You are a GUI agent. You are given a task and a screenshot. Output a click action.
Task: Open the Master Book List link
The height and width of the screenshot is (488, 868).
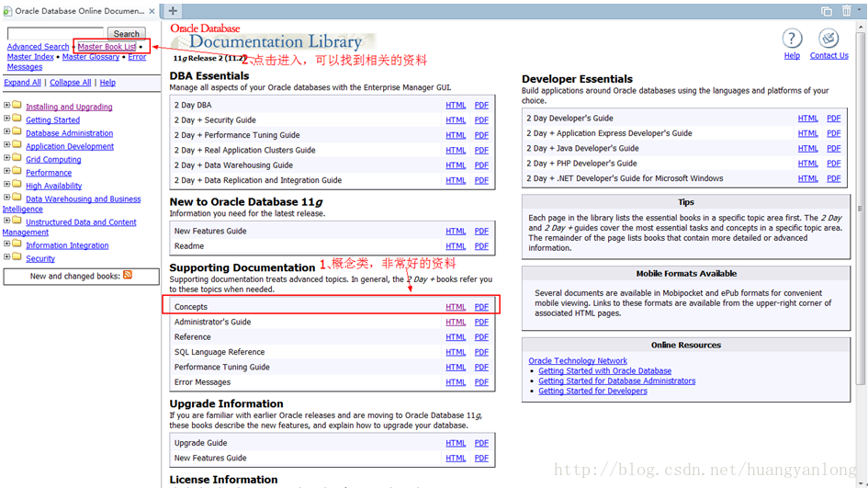pyautogui.click(x=107, y=47)
